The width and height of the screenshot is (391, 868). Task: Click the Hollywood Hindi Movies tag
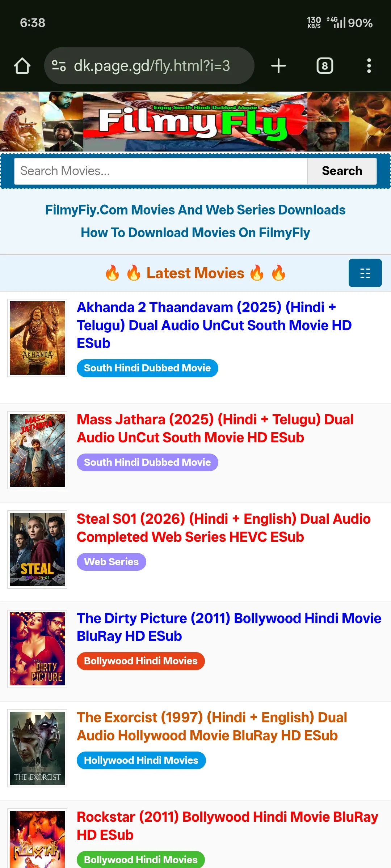click(x=141, y=760)
